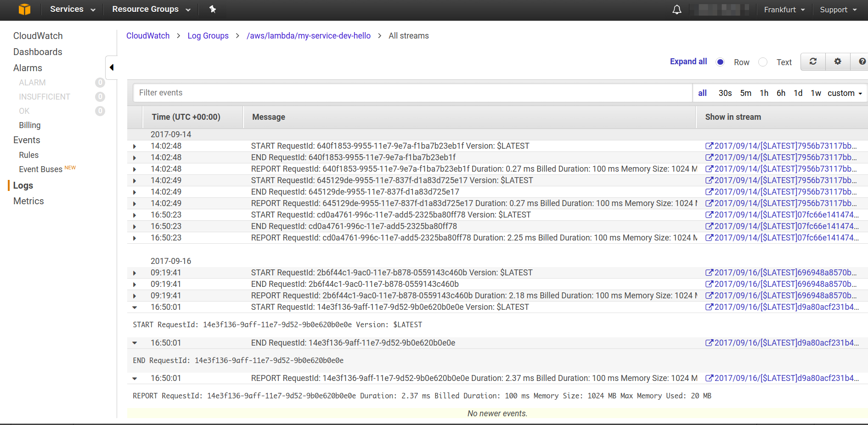Click the refresh log events icon

pyautogui.click(x=813, y=62)
